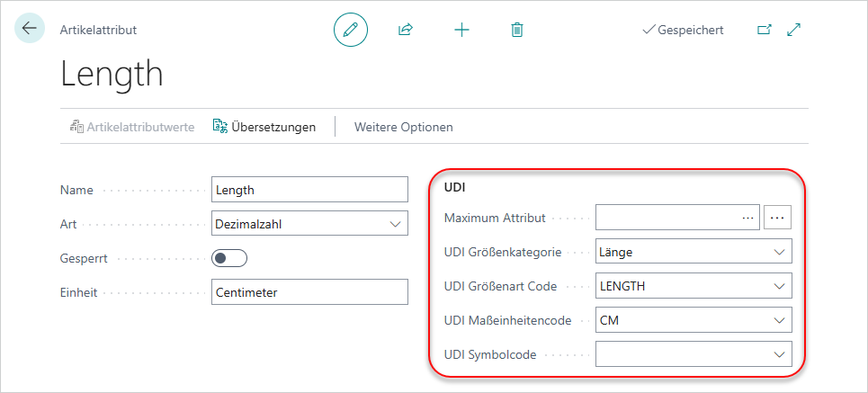
Task: Open Weitere Optionen menu
Action: pyautogui.click(x=404, y=127)
